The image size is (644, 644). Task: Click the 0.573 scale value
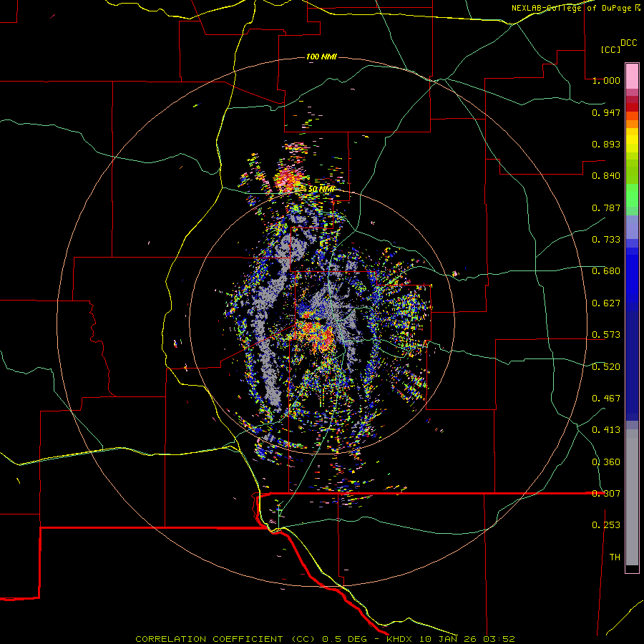pyautogui.click(x=606, y=335)
